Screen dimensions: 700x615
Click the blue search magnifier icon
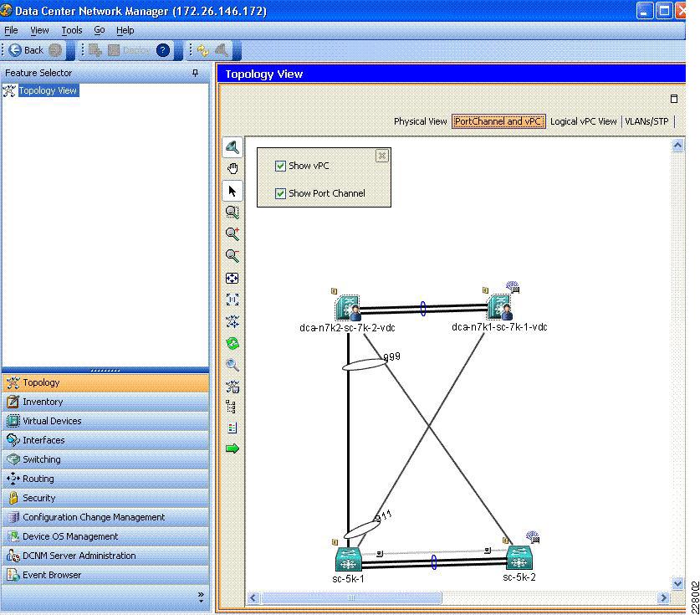tap(232, 365)
